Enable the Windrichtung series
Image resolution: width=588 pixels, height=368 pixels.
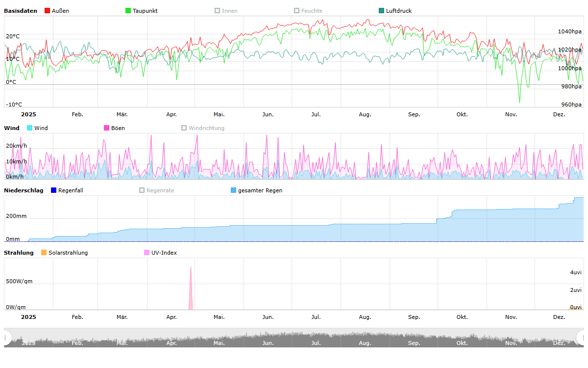[x=184, y=128]
